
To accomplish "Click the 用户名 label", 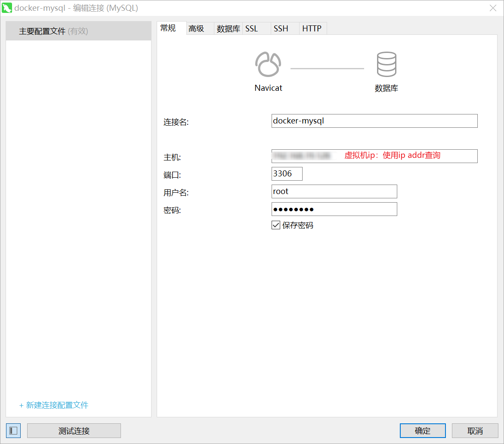I will 176,193.
